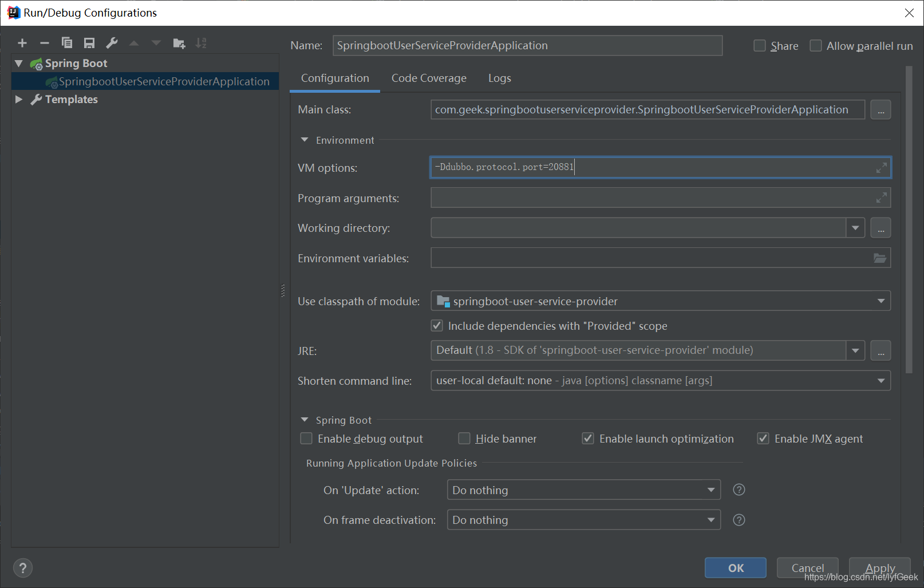This screenshot has width=924, height=588.
Task: Open help for On 'Update' action
Action: pos(739,490)
